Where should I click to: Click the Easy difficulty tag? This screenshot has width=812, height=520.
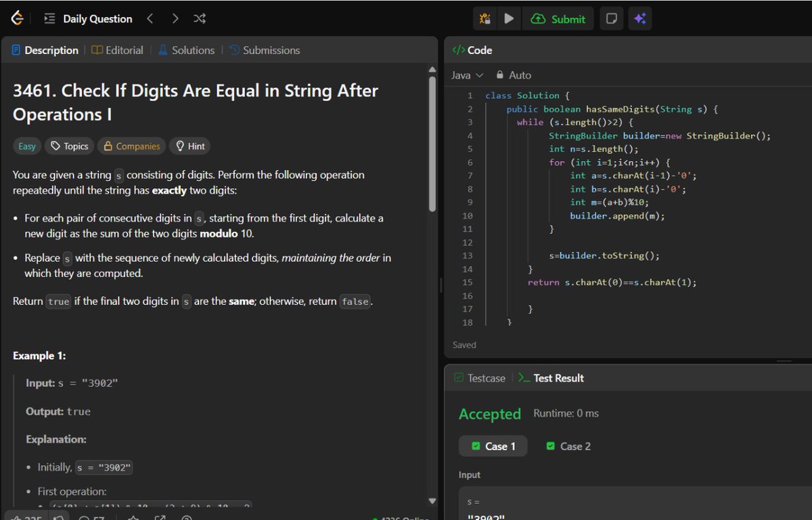(27, 146)
